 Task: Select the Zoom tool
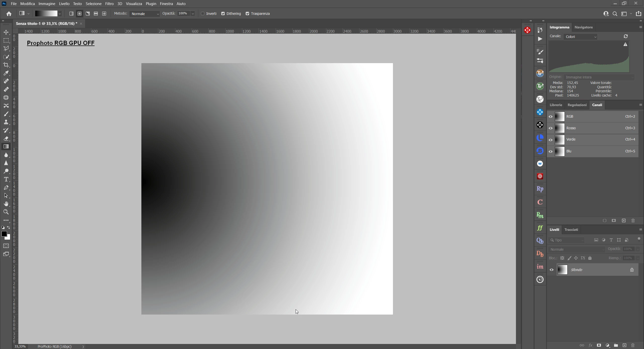click(x=6, y=212)
